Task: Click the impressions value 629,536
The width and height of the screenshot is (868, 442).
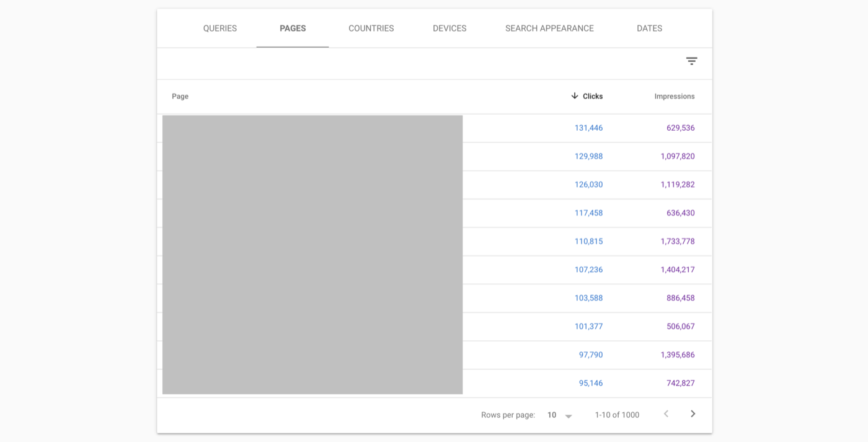Action: [681, 128]
